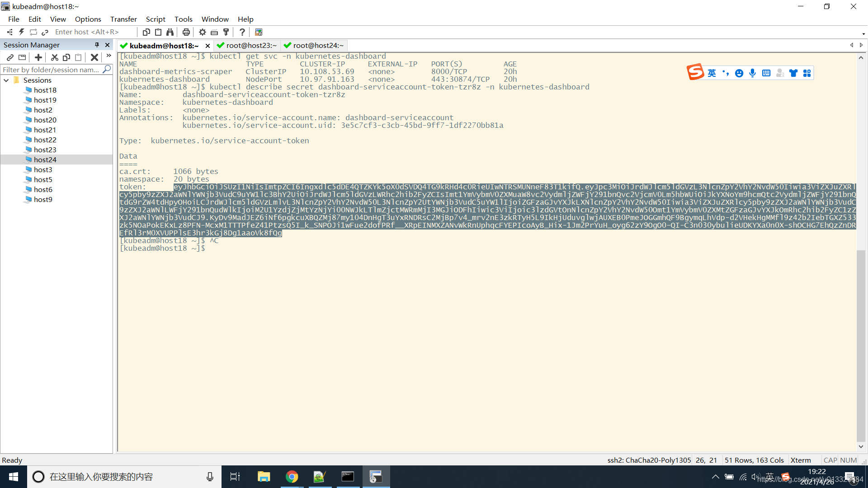Expand the host18 session folder
This screenshot has height=488, width=868.
45,90
